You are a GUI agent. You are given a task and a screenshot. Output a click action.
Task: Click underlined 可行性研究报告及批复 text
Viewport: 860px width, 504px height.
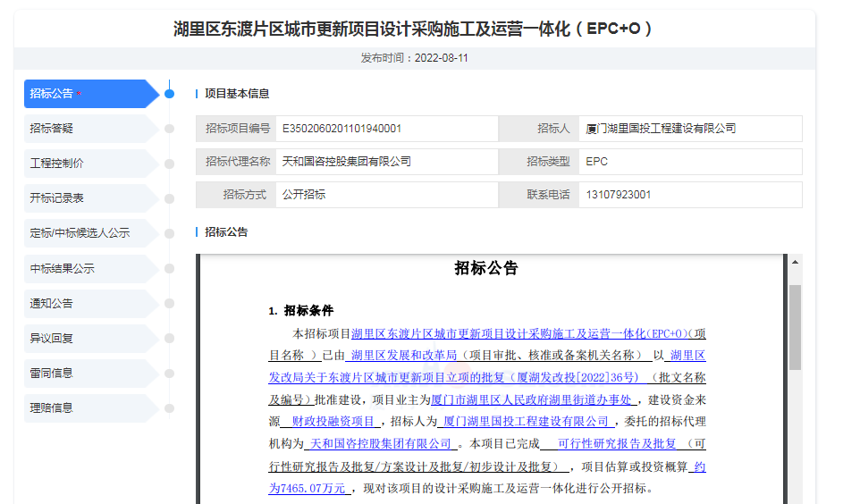click(x=617, y=443)
